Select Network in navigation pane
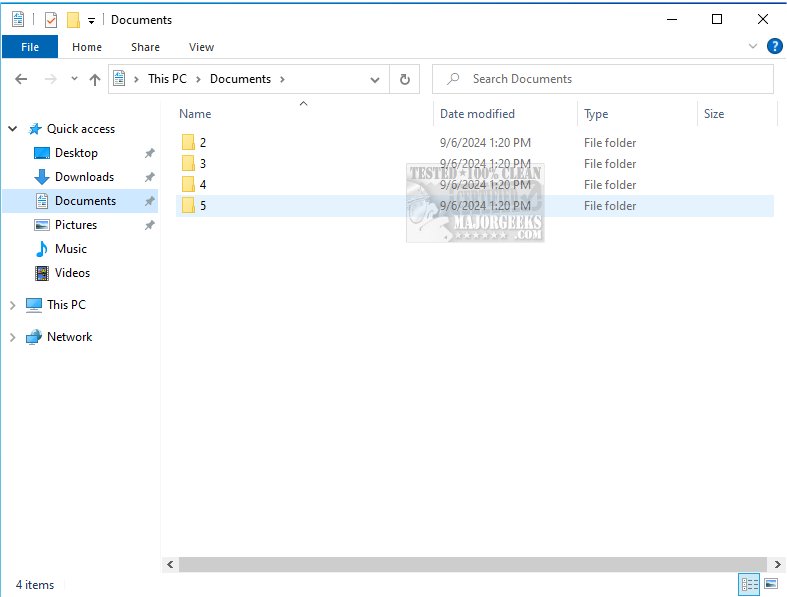This screenshot has height=597, width=787. click(69, 337)
